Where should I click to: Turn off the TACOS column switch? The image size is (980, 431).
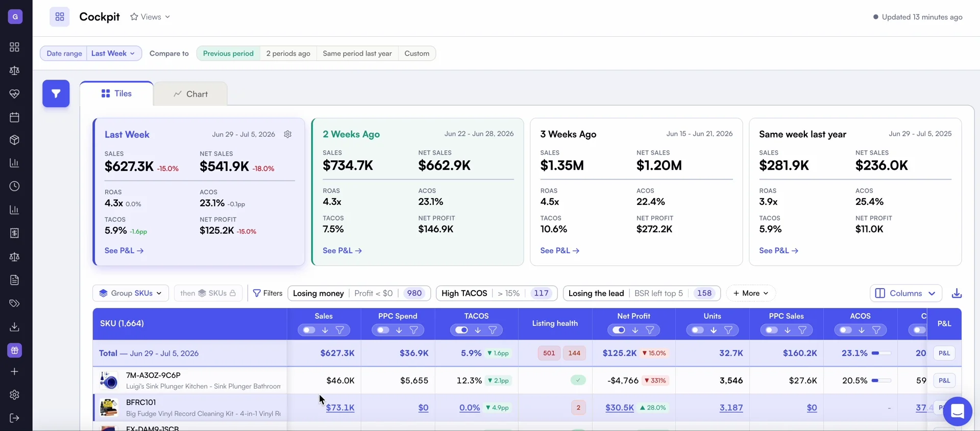coord(461,330)
